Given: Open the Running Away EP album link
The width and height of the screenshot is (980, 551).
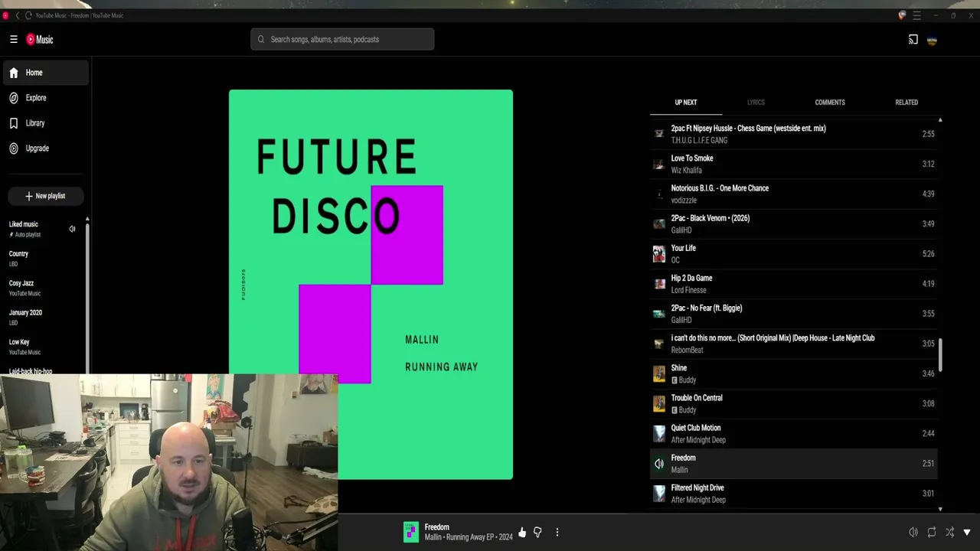Looking at the screenshot, I should (x=469, y=537).
